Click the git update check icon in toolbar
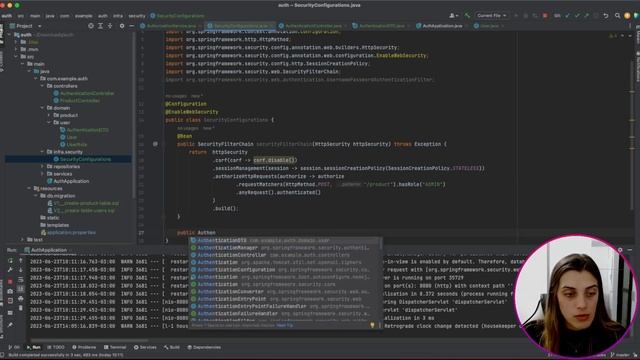 click(x=567, y=16)
